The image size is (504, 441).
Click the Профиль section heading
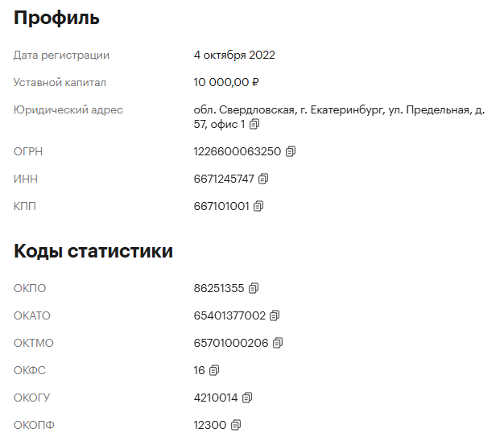click(56, 18)
